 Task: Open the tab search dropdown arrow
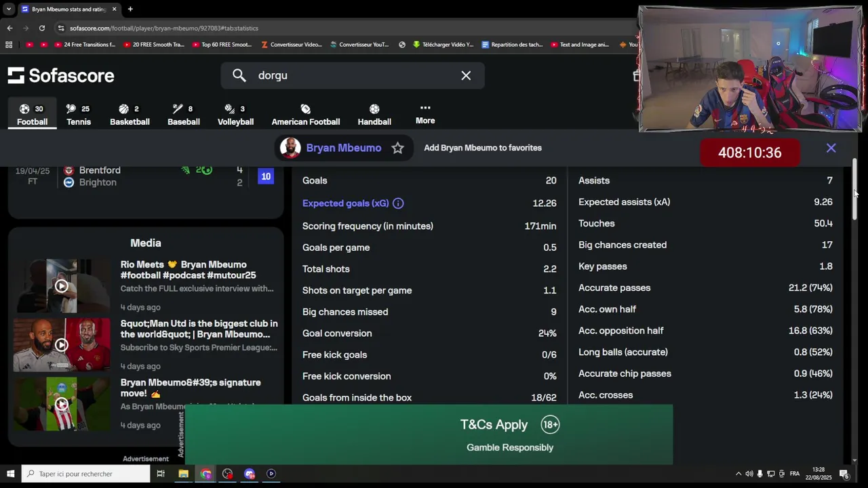point(8,9)
